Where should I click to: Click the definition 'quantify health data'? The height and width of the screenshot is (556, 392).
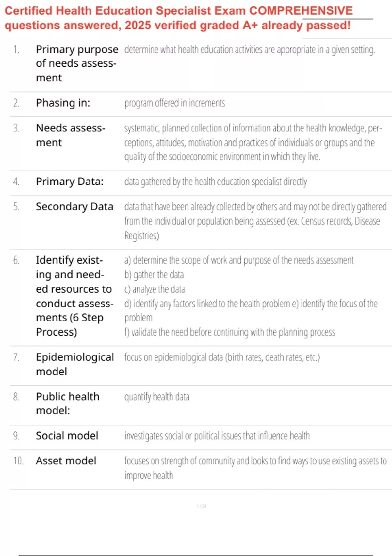157,397
